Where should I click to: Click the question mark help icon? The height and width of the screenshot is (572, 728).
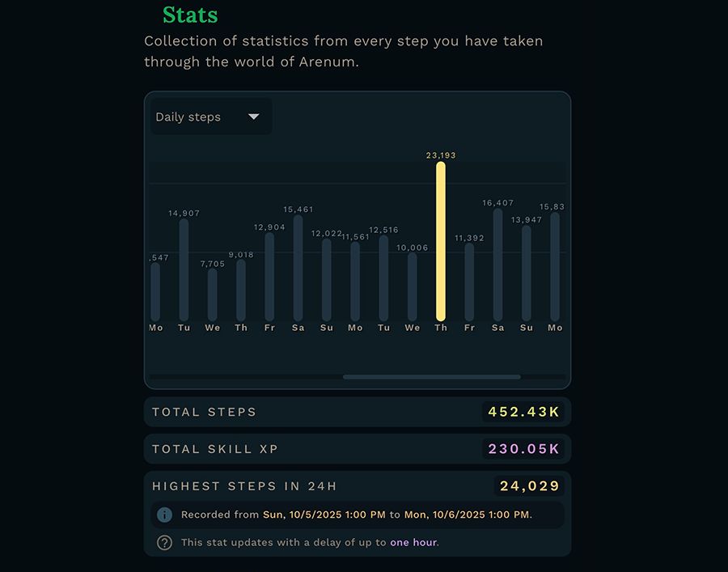coord(165,542)
